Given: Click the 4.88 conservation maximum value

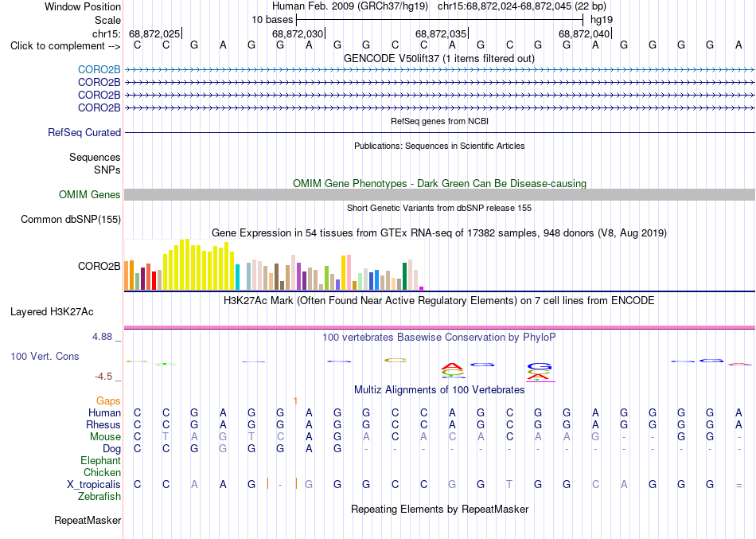Looking at the screenshot, I should (x=102, y=337).
